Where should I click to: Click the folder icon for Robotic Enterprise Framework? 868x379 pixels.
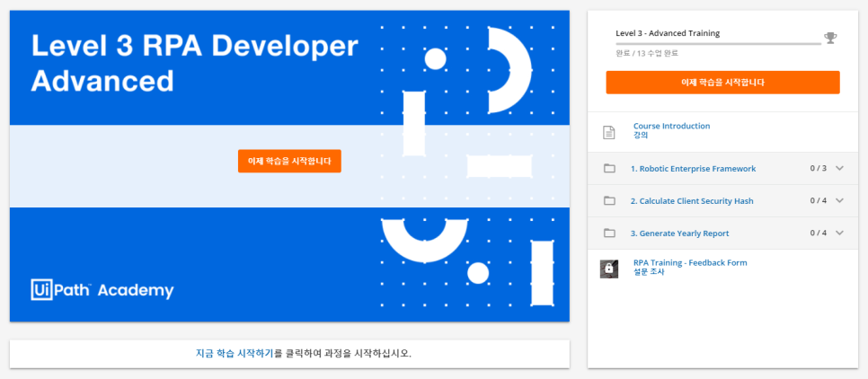pyautogui.click(x=609, y=168)
